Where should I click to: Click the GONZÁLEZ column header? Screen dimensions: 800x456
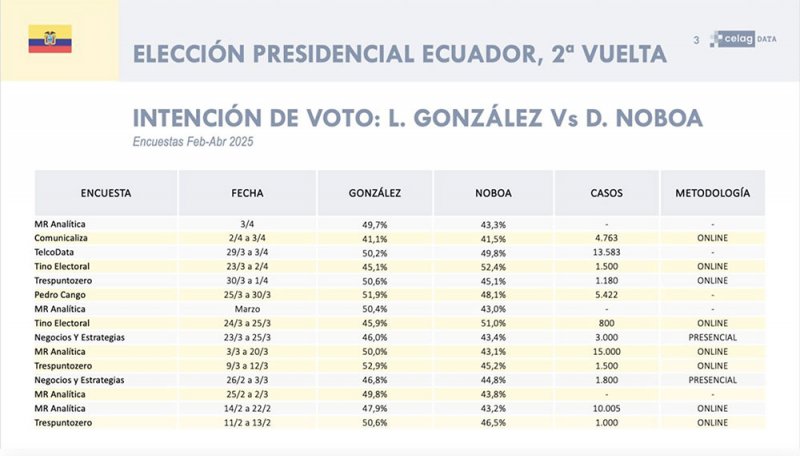pyautogui.click(x=375, y=192)
